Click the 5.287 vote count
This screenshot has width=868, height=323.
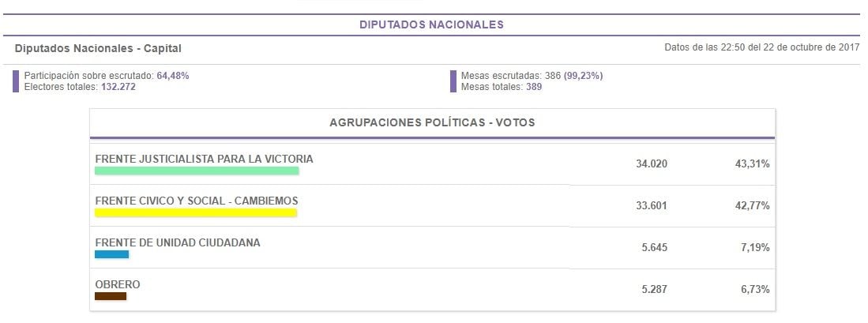coord(653,290)
